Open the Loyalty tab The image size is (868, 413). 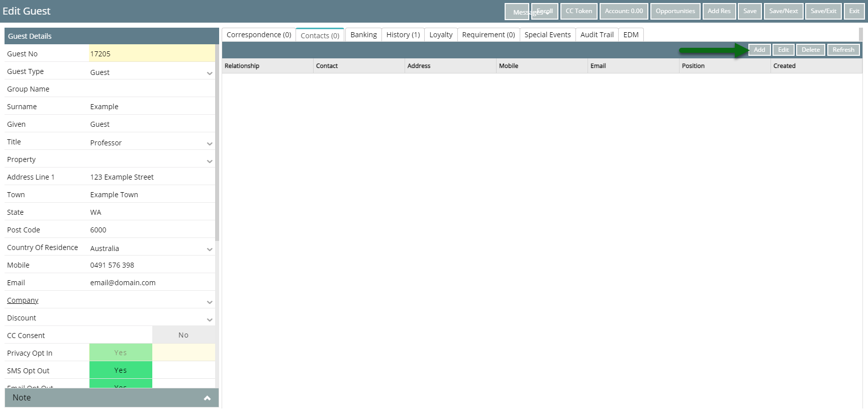coord(440,35)
